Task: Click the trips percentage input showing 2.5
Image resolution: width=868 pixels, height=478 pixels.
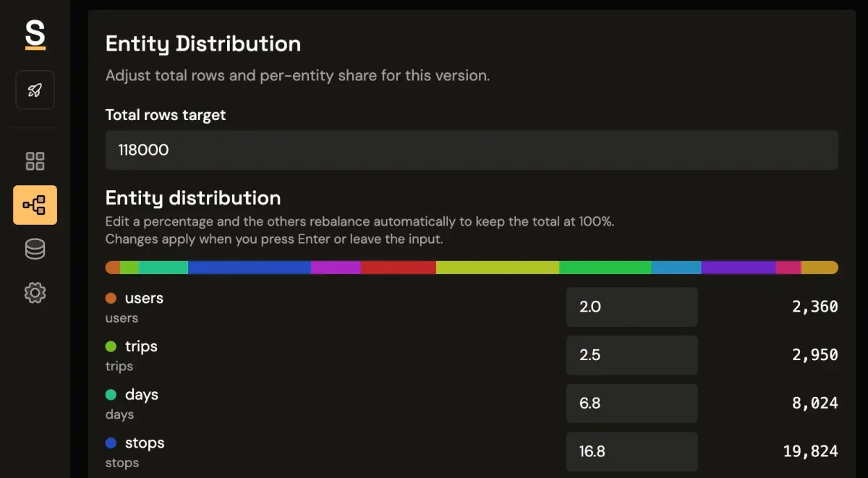Action: 631,355
